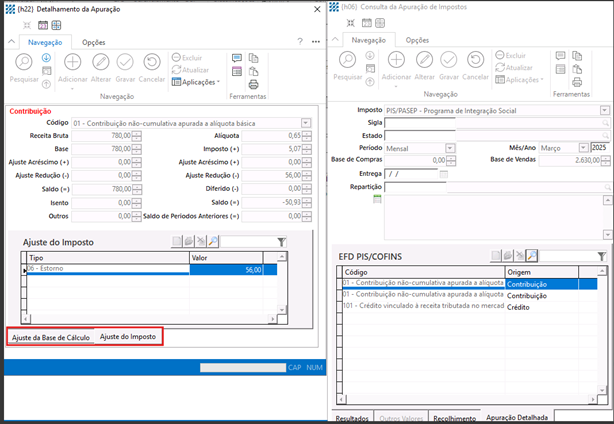Open Resultados tab in Consulta window
The width and height of the screenshot is (614, 424).
tap(352, 418)
